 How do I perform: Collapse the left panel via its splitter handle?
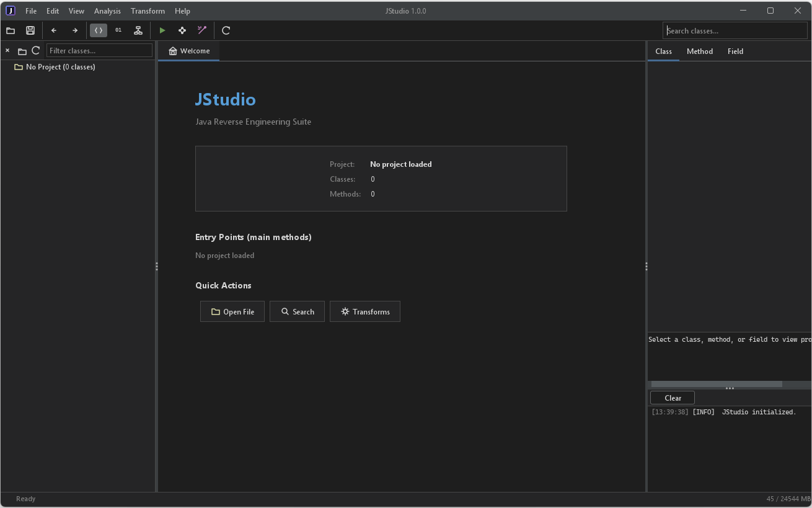click(157, 265)
